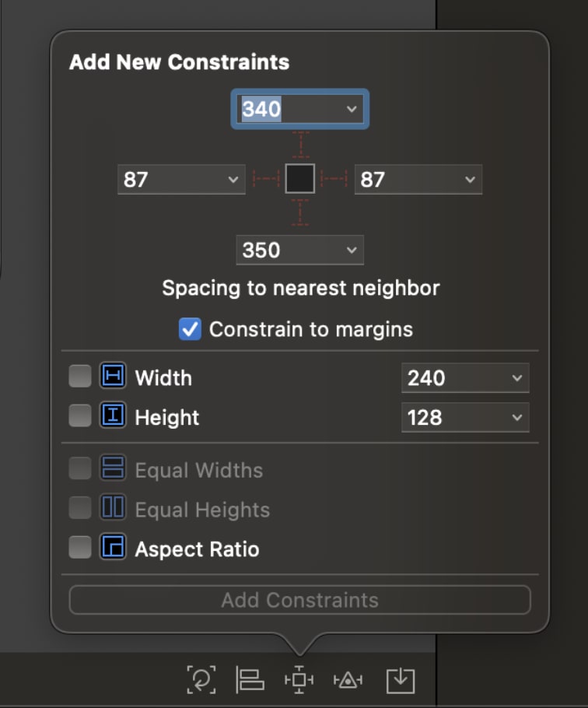588x708 pixels.
Task: Click the Update Frames icon in bottom bar
Action: [x=201, y=679]
